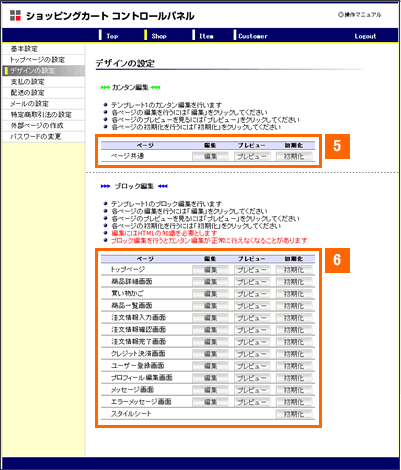Image resolution: width=401 pixels, height=470 pixels.
Task: Switch to the Top tab
Action: point(112,36)
